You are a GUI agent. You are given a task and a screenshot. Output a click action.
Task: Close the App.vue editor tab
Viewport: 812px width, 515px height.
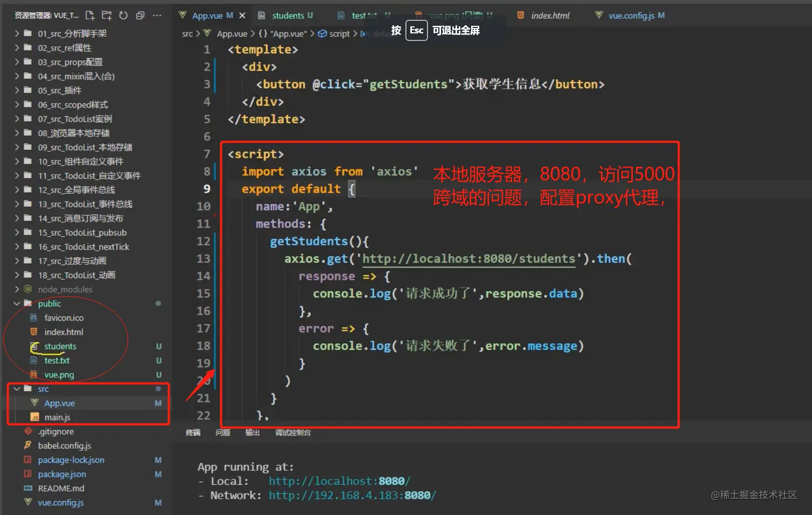tap(242, 16)
